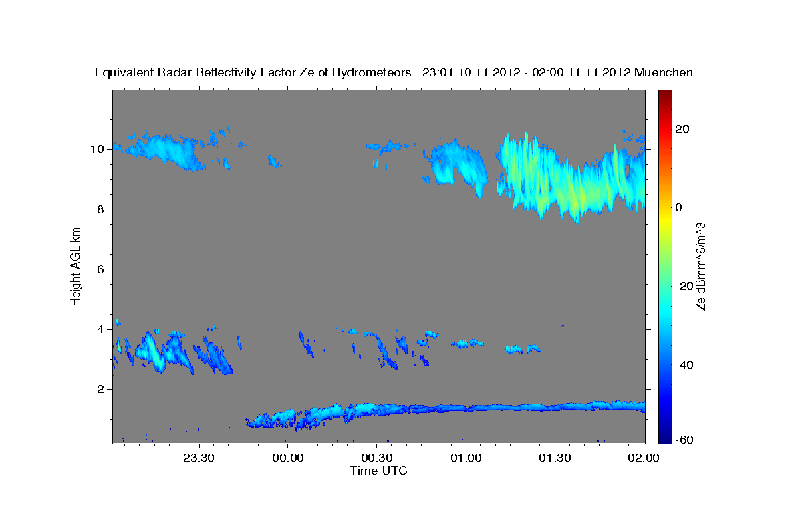The image size is (798, 532).
Task: Click the high cirrus echo at 10 km near 23:15
Action: 163,150
